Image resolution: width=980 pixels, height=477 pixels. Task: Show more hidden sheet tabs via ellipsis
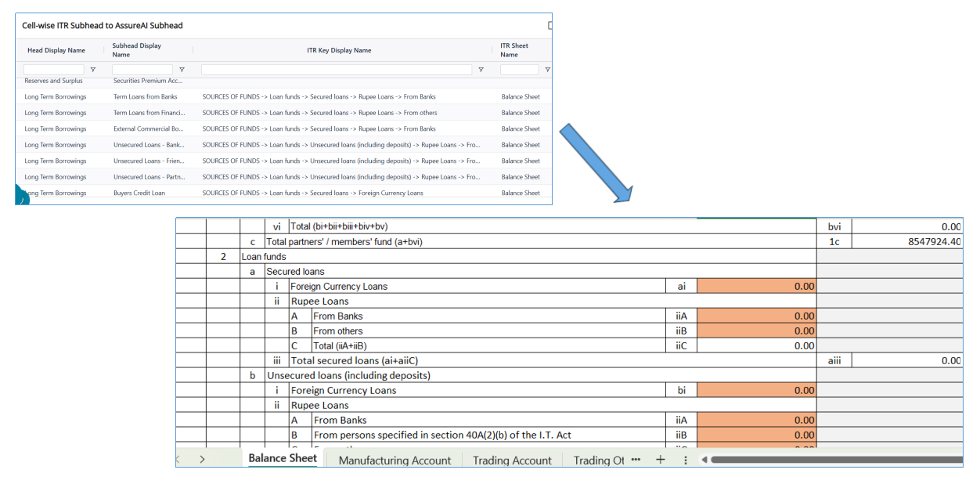click(636, 460)
